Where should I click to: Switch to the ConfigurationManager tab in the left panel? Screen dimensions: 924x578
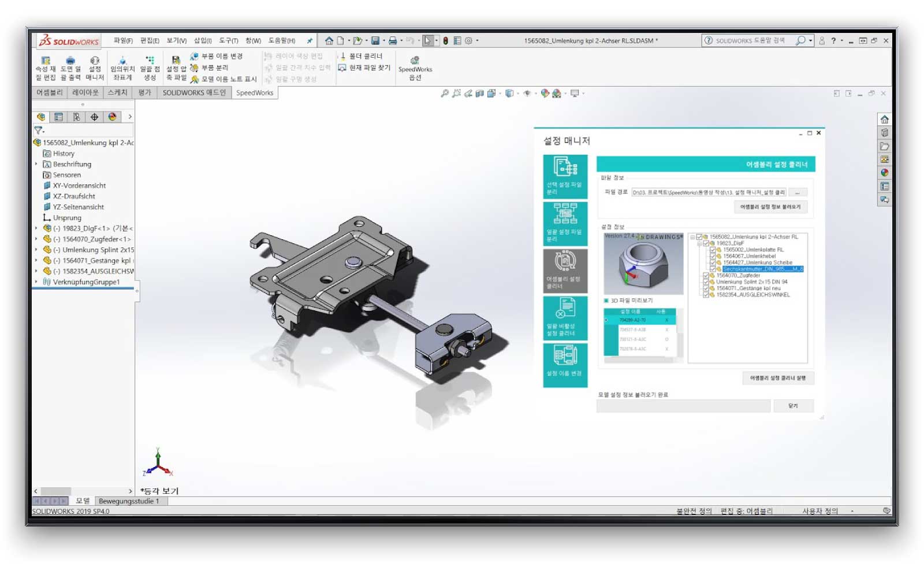click(76, 117)
